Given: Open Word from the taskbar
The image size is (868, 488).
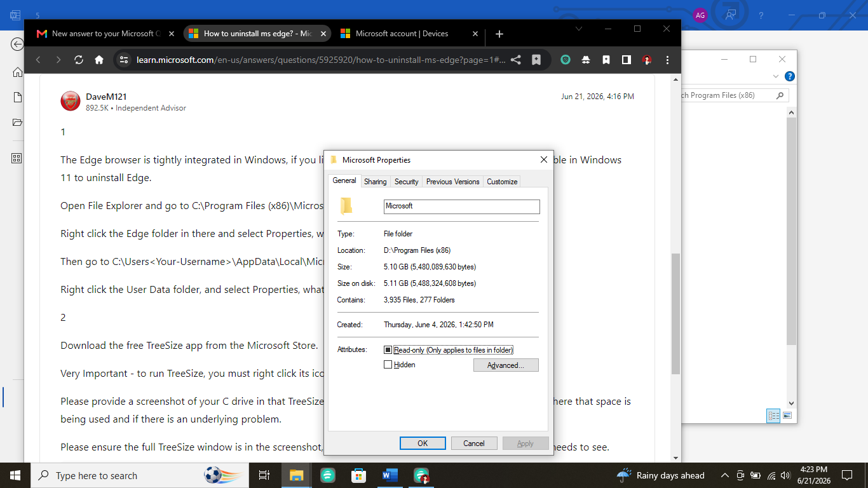Looking at the screenshot, I should click(x=390, y=475).
